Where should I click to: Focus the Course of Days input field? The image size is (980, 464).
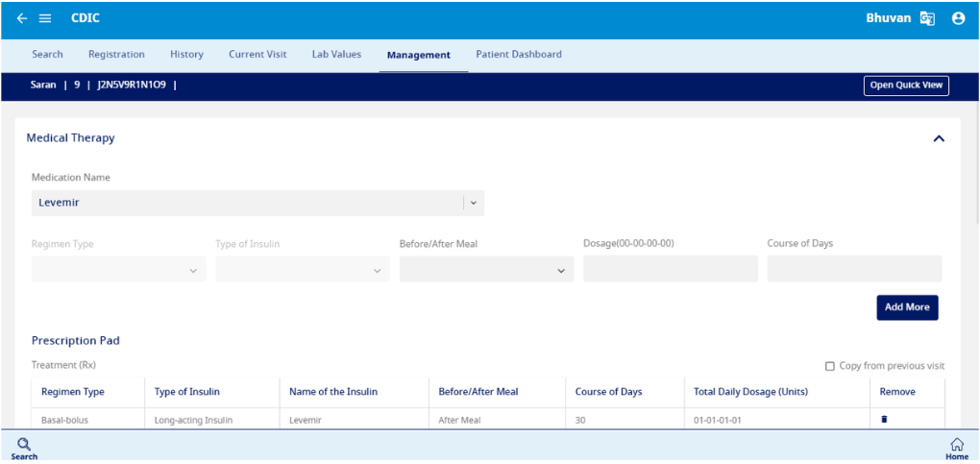pyautogui.click(x=854, y=269)
